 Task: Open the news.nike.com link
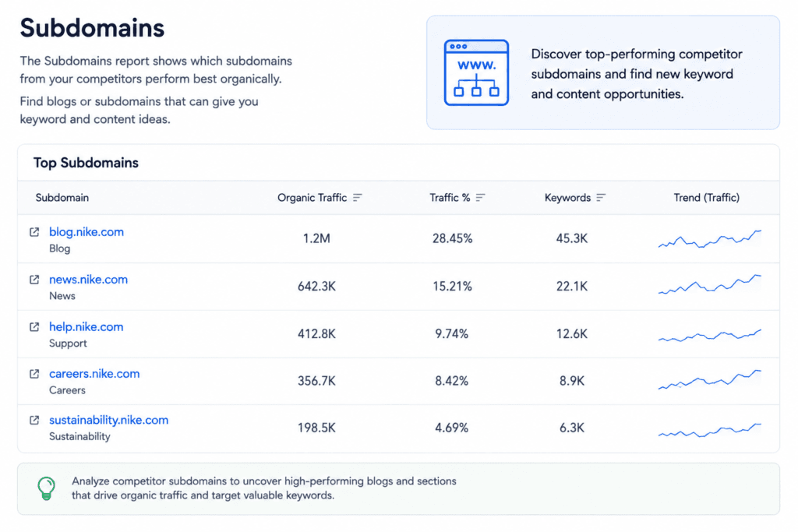click(x=89, y=280)
